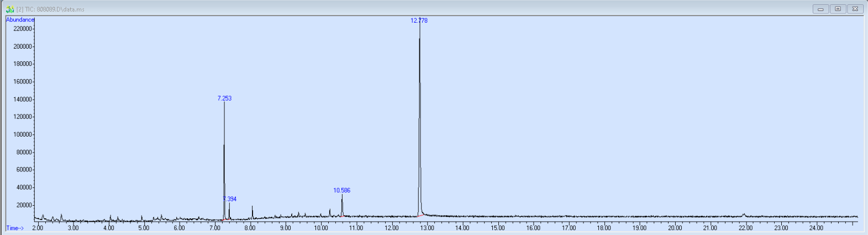Pick the tall peak line under the 12.778 label
Viewport: 868px width, 235px height.
pos(419,116)
